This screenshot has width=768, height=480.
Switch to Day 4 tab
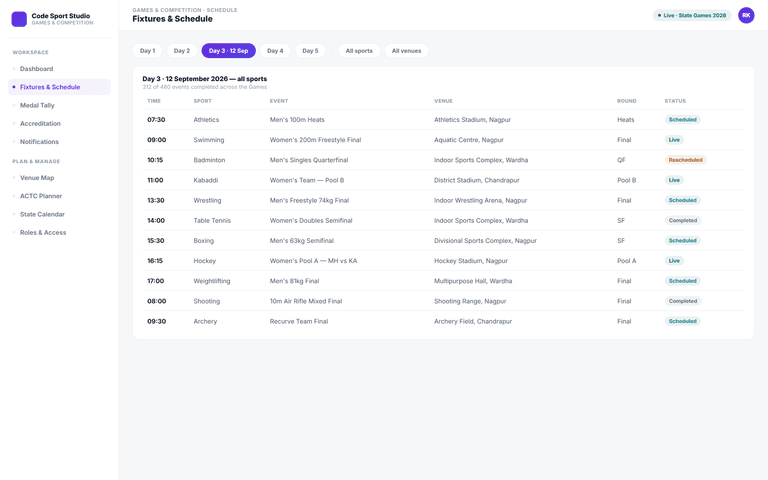click(x=275, y=50)
